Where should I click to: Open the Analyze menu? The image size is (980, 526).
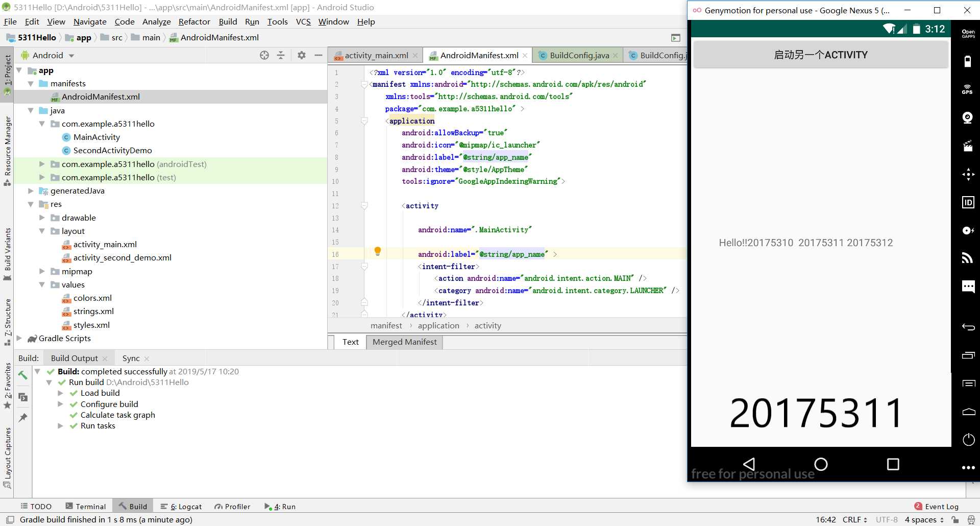point(156,21)
